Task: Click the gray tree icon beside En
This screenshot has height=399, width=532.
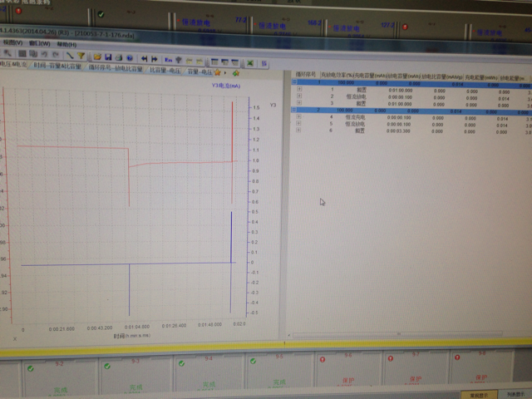Action: point(179,61)
